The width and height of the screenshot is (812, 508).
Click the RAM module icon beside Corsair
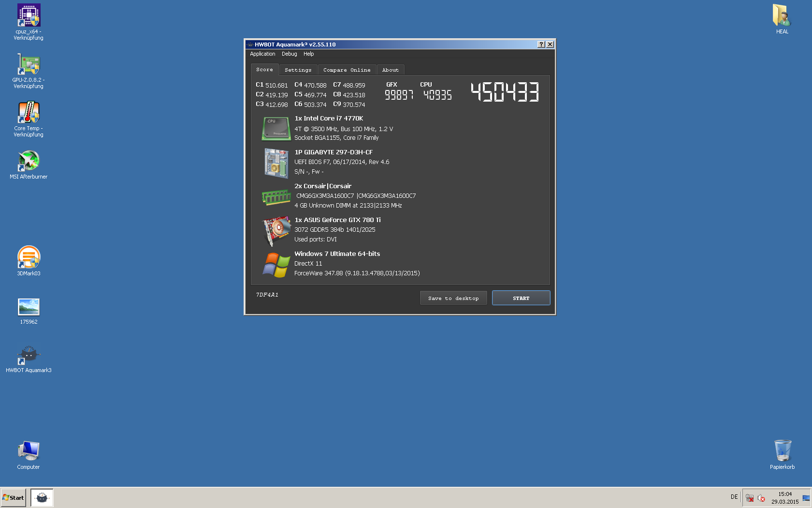[276, 197]
